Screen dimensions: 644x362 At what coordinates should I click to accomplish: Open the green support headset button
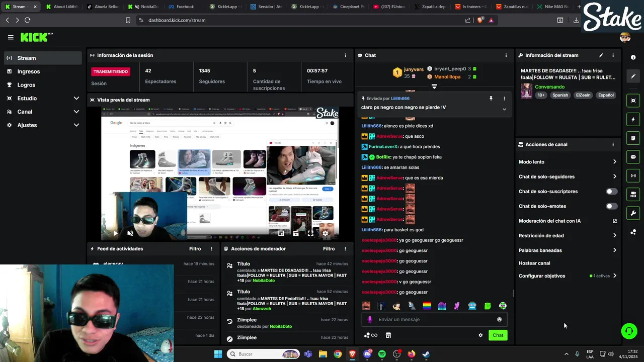(x=628, y=331)
